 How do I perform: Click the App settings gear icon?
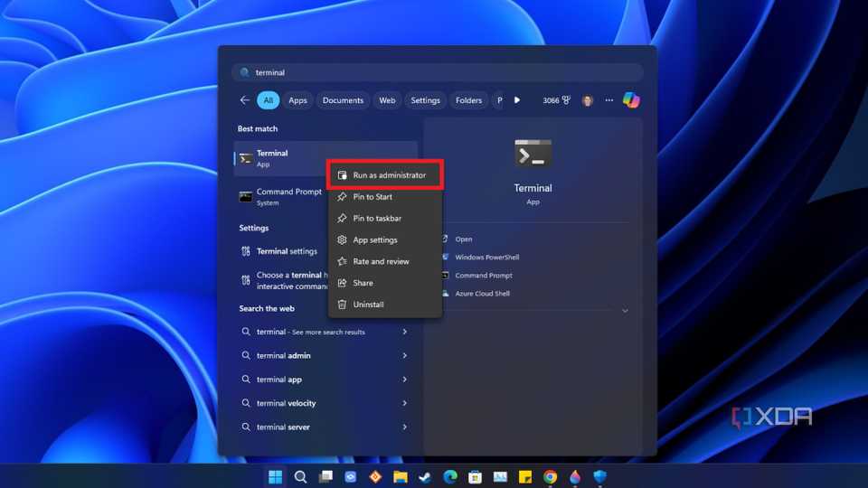pos(342,239)
